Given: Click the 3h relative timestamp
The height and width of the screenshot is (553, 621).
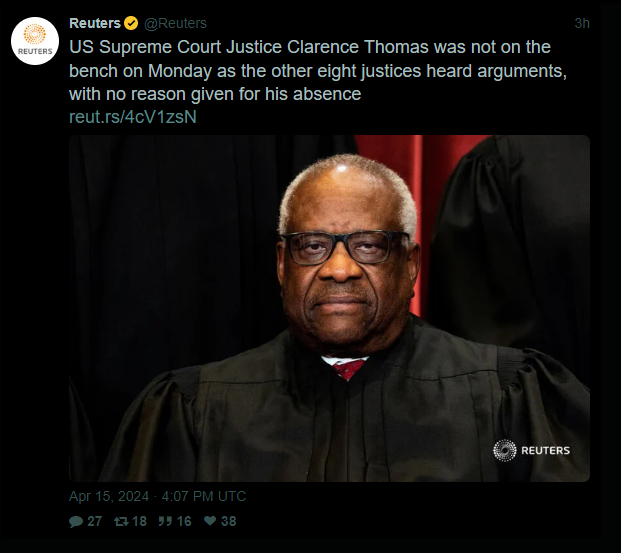Looking at the screenshot, I should [x=582, y=23].
